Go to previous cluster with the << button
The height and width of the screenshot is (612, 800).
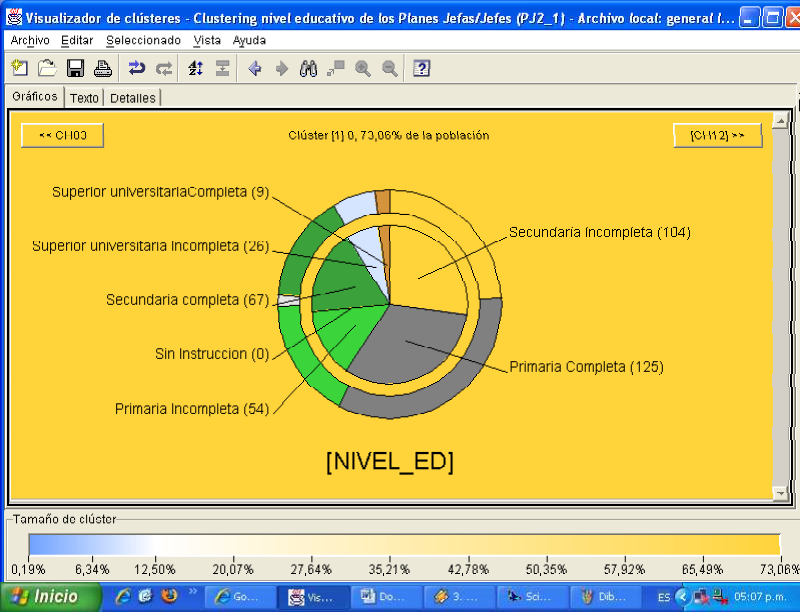click(62, 135)
